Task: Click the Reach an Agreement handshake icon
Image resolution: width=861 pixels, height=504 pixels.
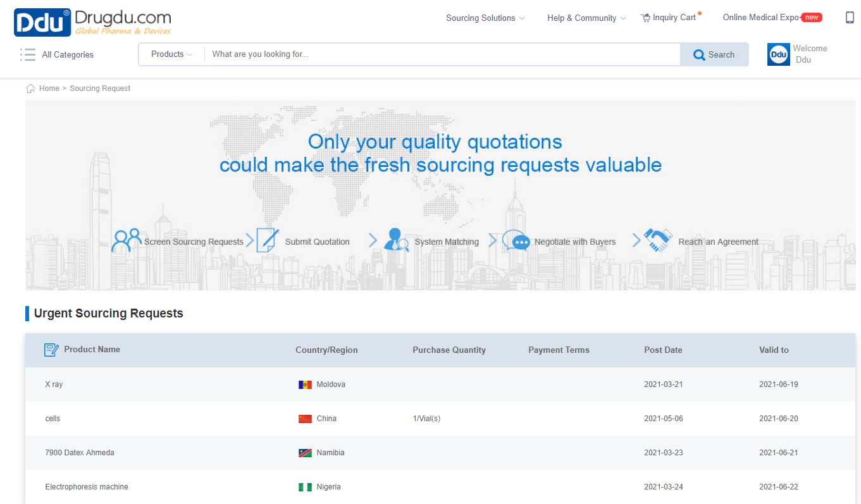Action: point(657,241)
